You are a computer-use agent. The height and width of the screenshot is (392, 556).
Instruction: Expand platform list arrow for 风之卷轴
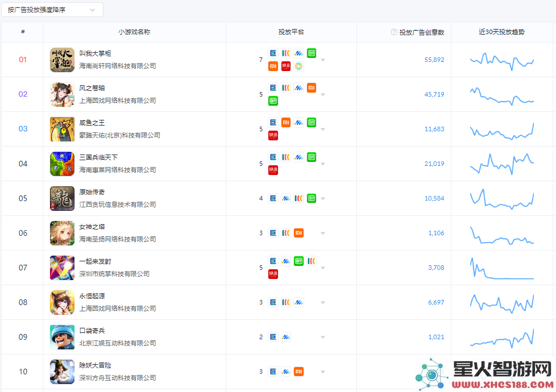point(323,95)
